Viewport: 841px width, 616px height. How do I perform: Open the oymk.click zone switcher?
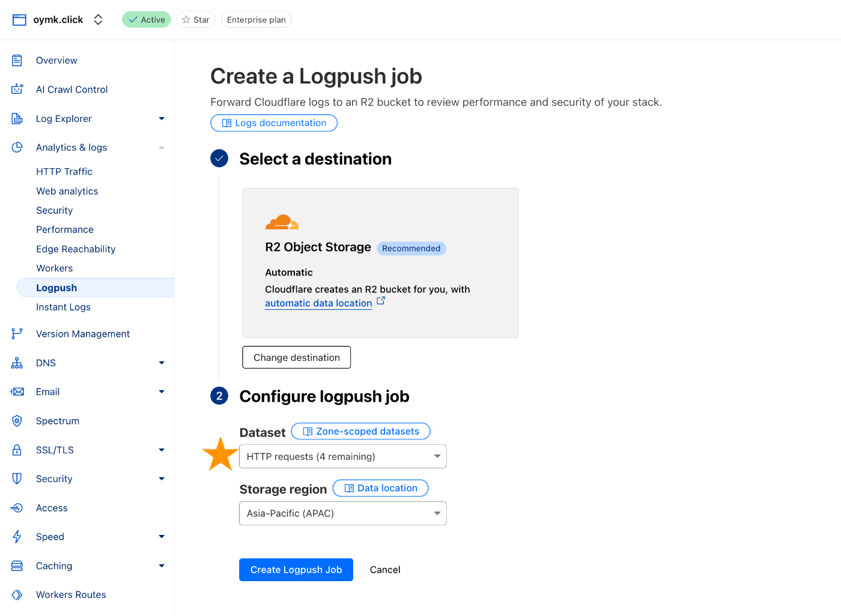click(x=98, y=20)
